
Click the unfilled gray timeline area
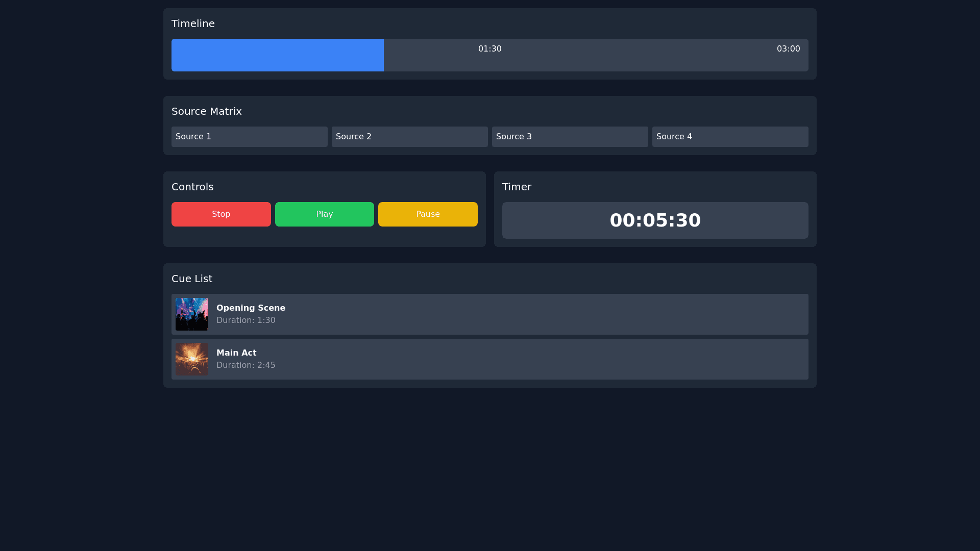612,61
